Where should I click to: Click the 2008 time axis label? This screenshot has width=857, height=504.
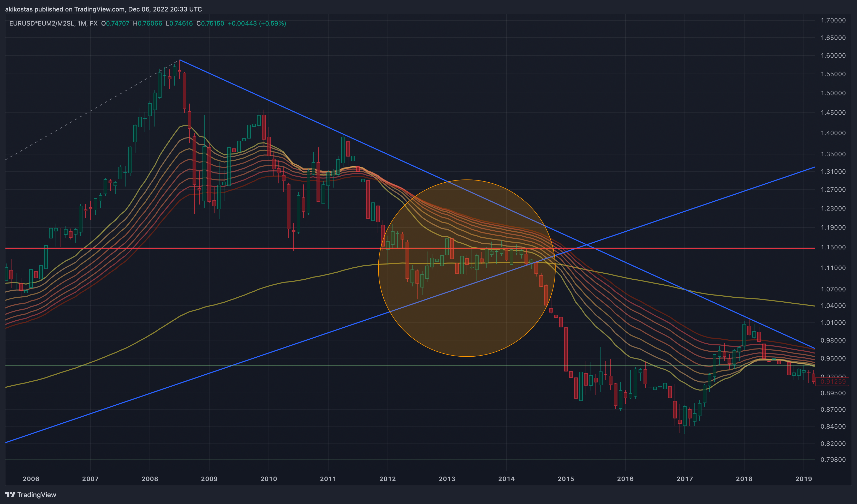tap(150, 479)
